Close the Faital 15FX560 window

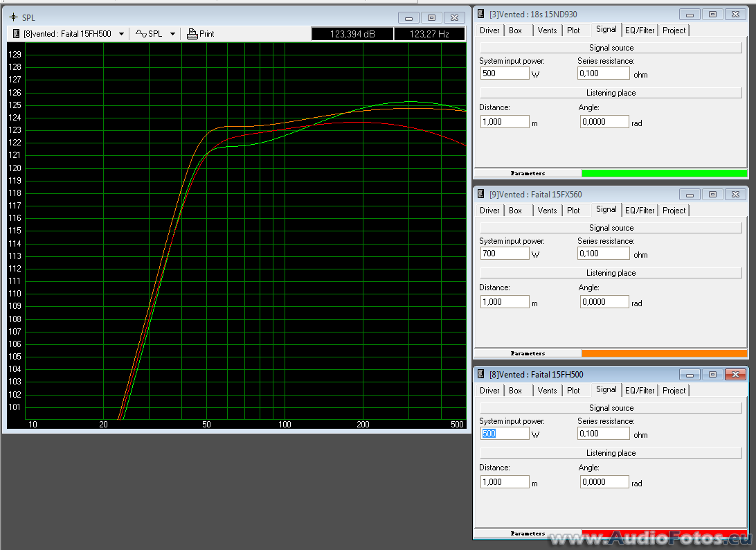tap(736, 195)
